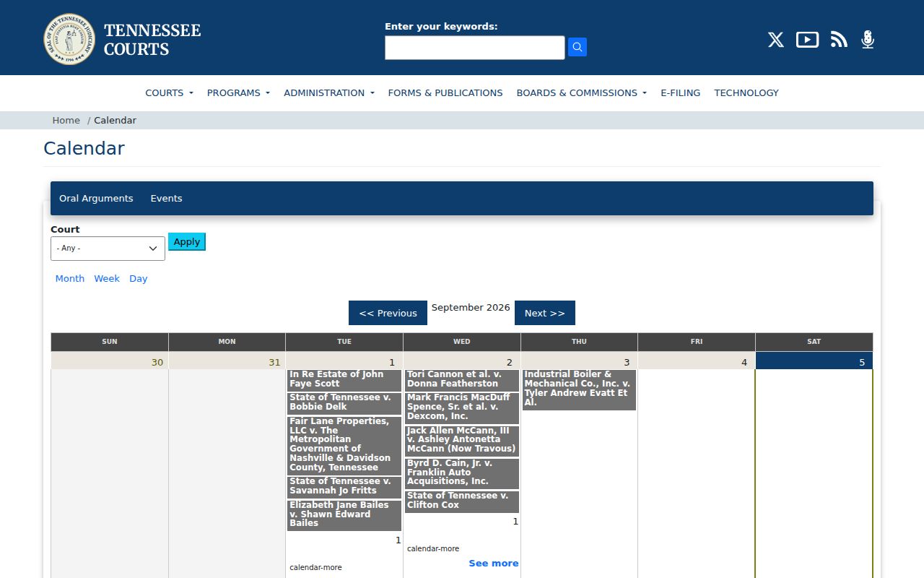This screenshot has height=578, width=924.
Task: Switch to the Events tab
Action: pyautogui.click(x=166, y=198)
